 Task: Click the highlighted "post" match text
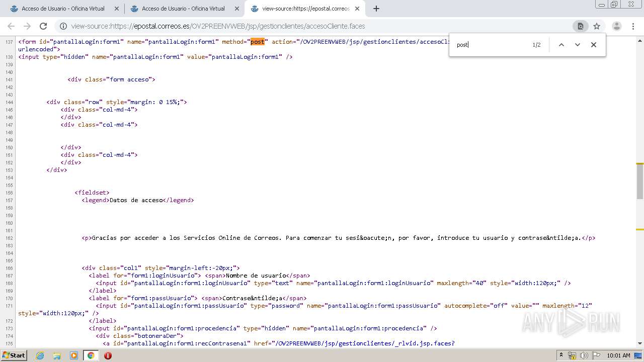258,42
